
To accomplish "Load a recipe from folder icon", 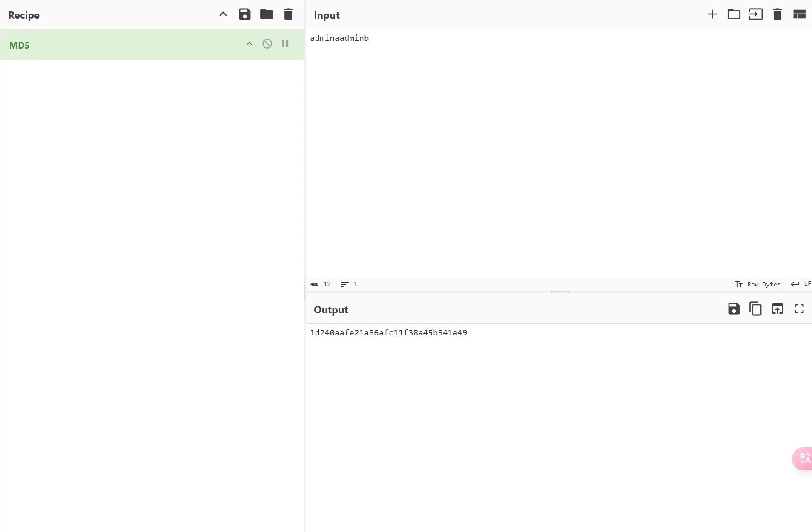I will click(x=267, y=14).
